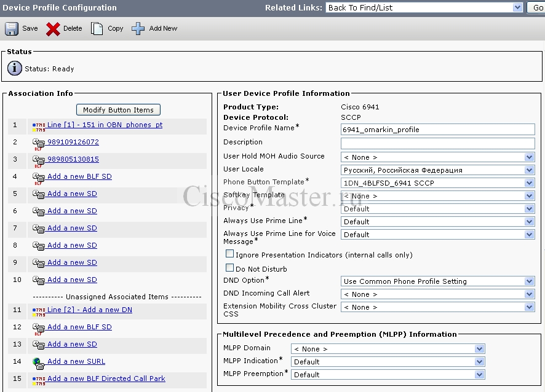Open the Softkey Template dropdown
545x392 pixels.
[437, 196]
